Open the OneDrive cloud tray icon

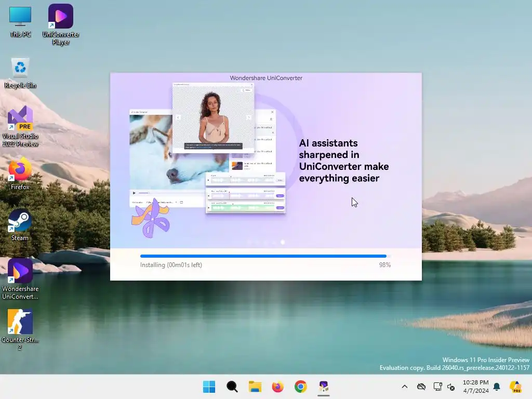coord(421,387)
